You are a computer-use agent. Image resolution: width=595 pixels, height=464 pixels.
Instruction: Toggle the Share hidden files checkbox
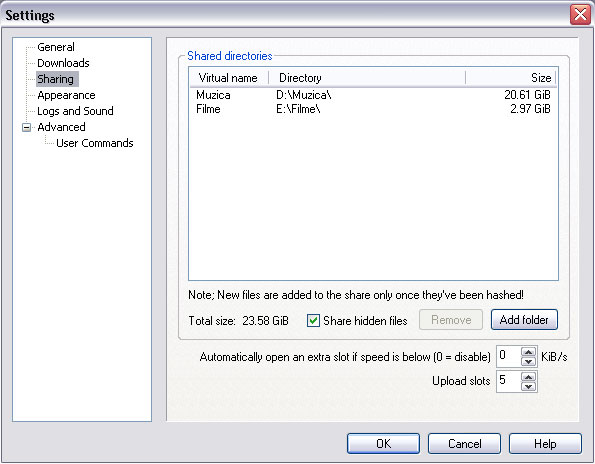pos(313,321)
